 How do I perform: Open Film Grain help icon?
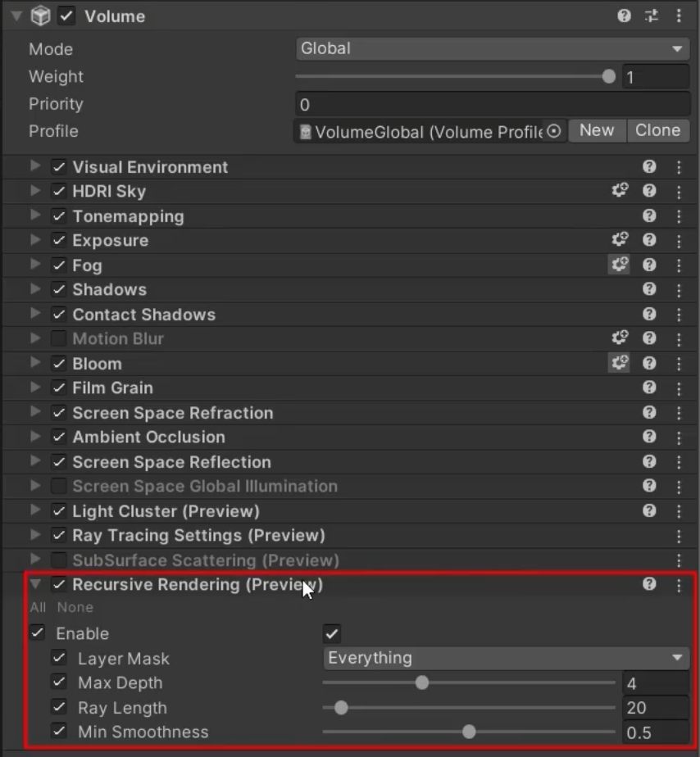(x=649, y=388)
